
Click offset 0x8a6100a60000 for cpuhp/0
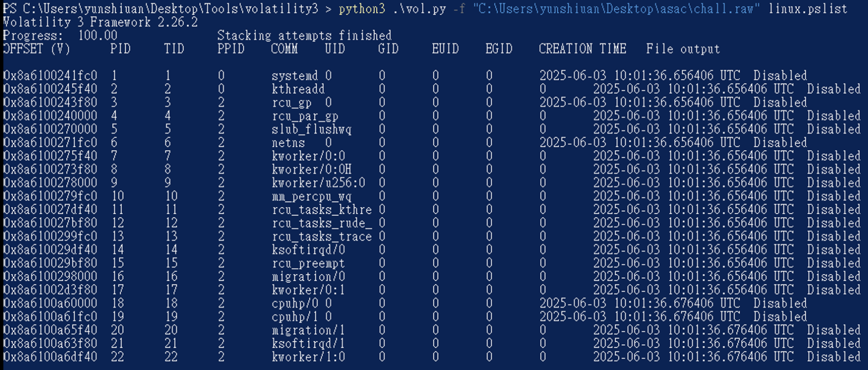click(50, 303)
